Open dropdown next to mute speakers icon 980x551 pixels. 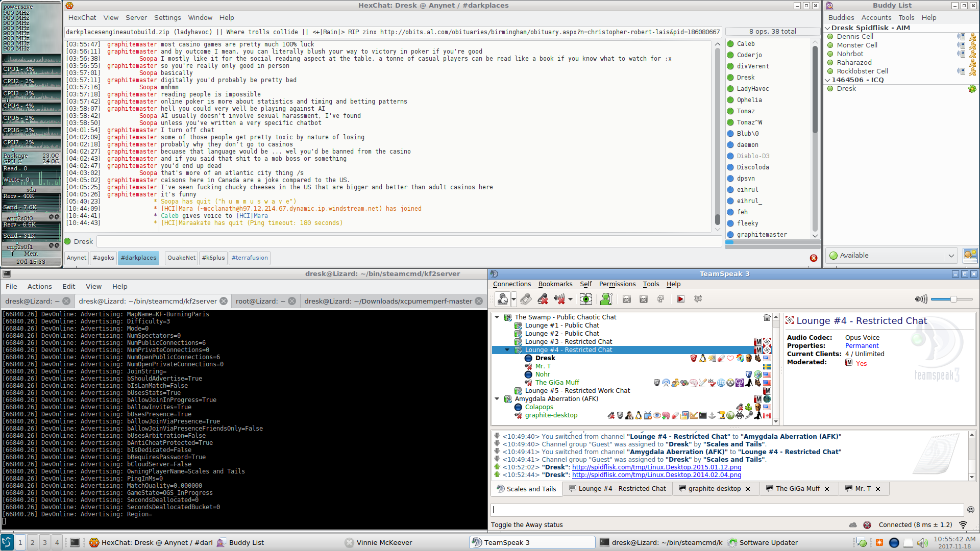pos(570,299)
